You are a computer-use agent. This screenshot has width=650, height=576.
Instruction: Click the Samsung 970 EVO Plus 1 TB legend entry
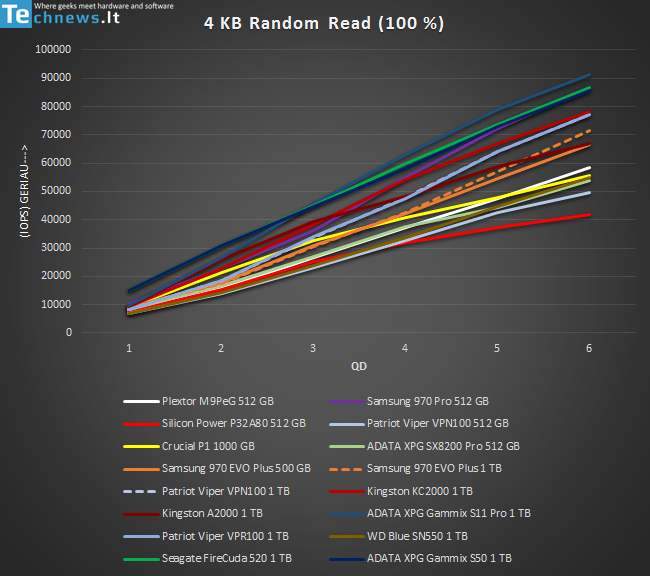(x=416, y=469)
